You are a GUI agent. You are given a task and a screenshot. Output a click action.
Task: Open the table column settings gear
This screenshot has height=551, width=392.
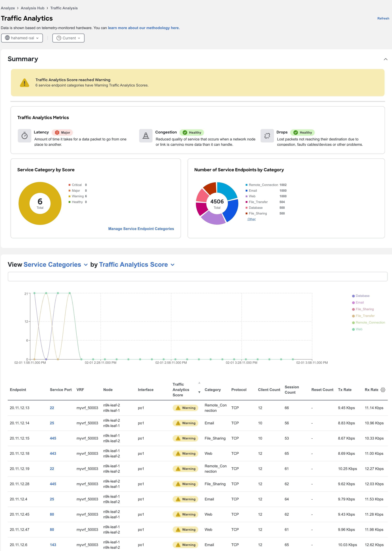(x=383, y=390)
